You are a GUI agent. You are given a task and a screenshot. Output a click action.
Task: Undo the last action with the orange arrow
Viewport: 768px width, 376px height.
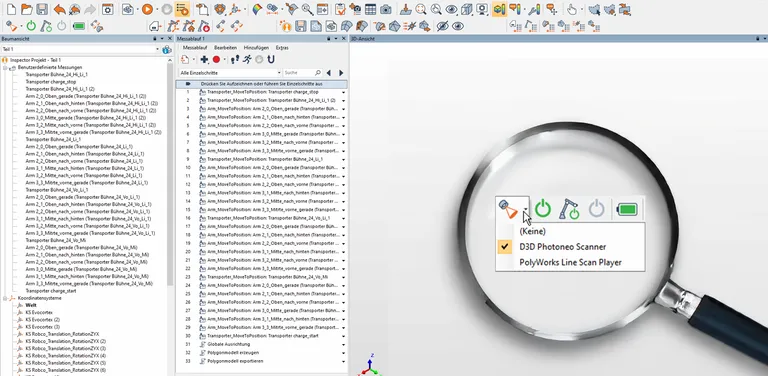59,9
